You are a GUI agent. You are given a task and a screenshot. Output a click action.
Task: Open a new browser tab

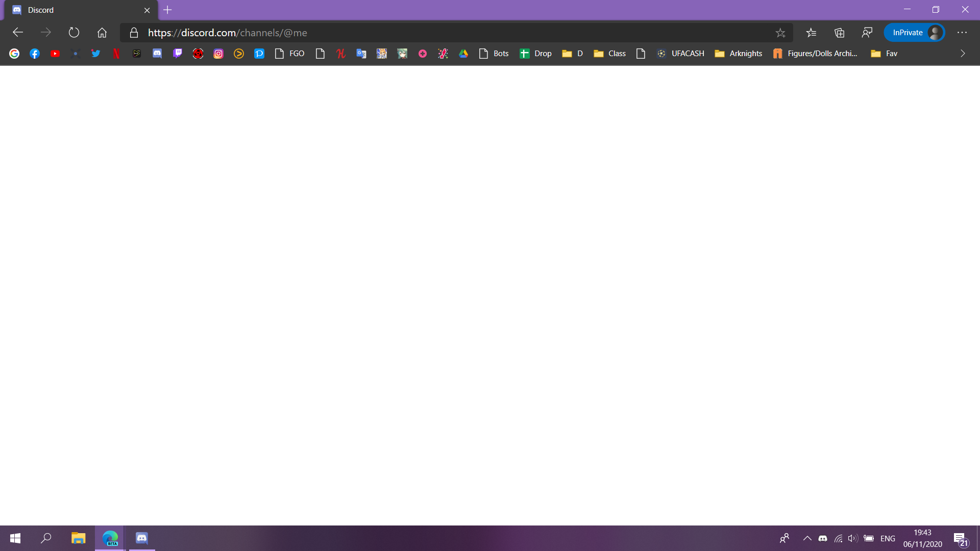tap(167, 10)
